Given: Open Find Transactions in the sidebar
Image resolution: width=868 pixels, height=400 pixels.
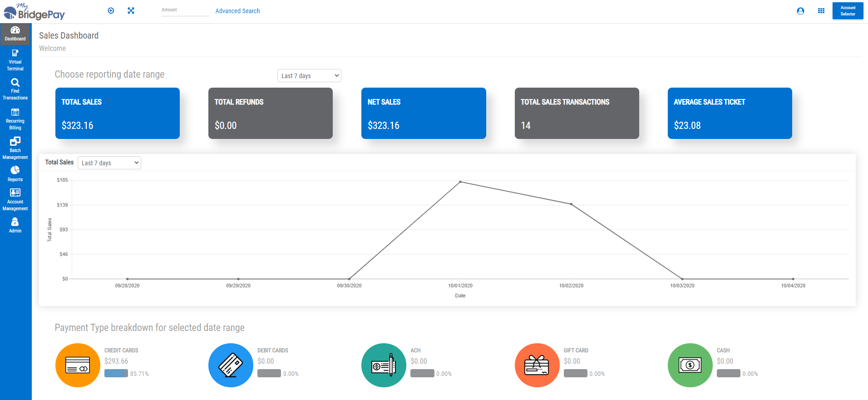Looking at the screenshot, I should pos(15,89).
